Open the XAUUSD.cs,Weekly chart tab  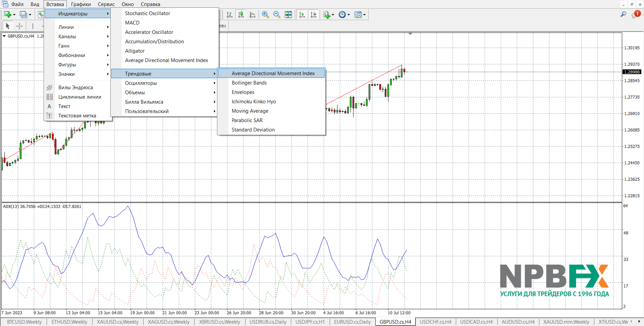click(117, 322)
